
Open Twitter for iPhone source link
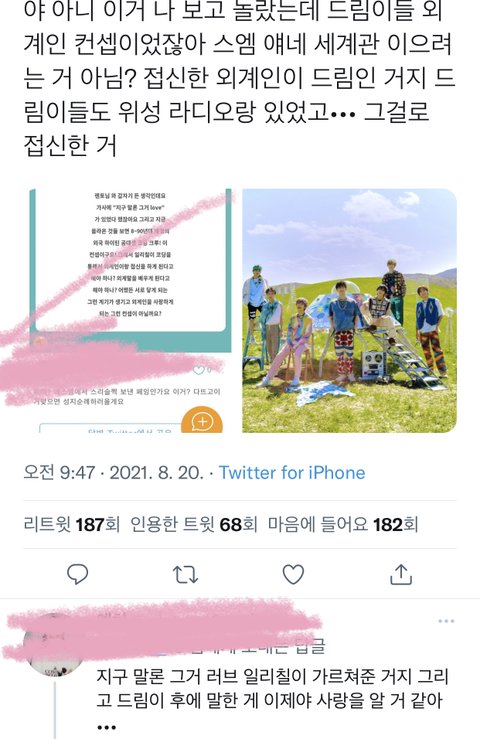tap(292, 472)
